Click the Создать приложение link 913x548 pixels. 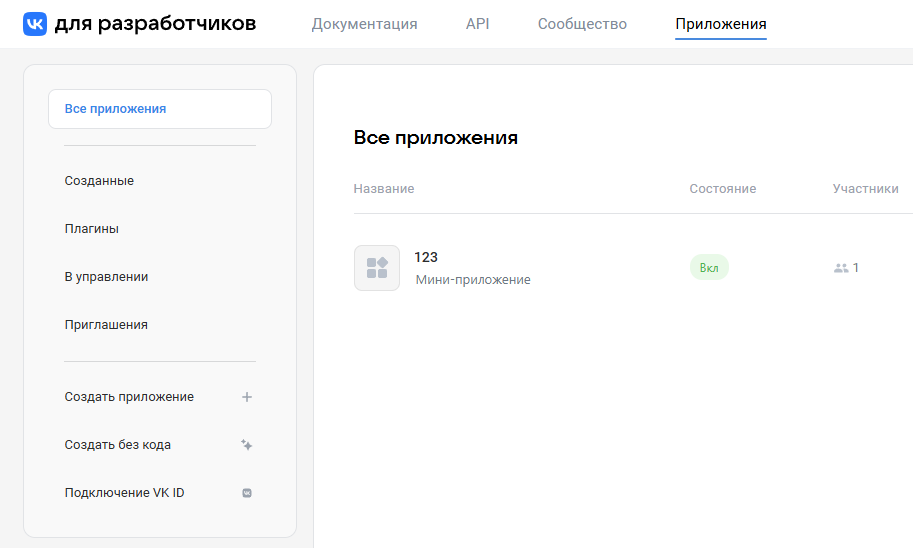click(129, 397)
